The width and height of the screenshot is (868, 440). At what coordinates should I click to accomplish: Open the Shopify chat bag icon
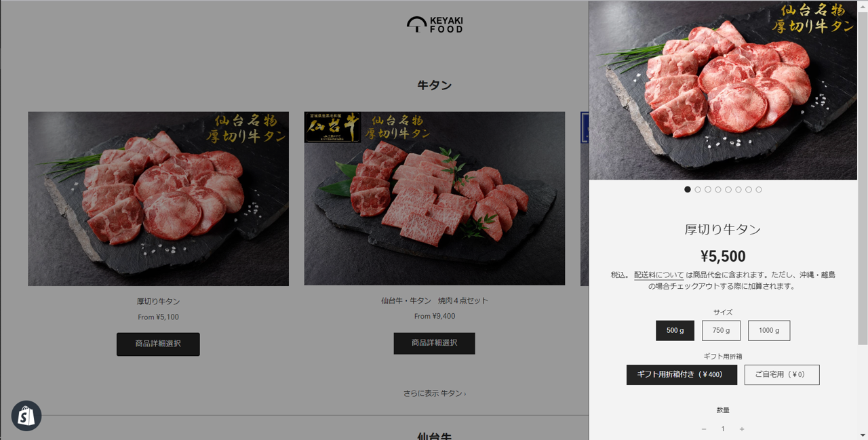(x=26, y=416)
